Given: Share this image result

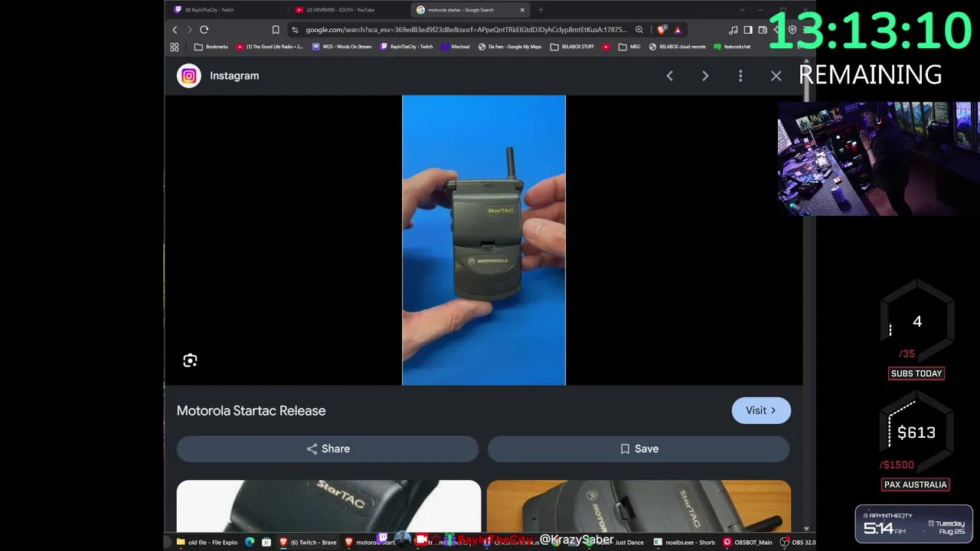Looking at the screenshot, I should (328, 449).
